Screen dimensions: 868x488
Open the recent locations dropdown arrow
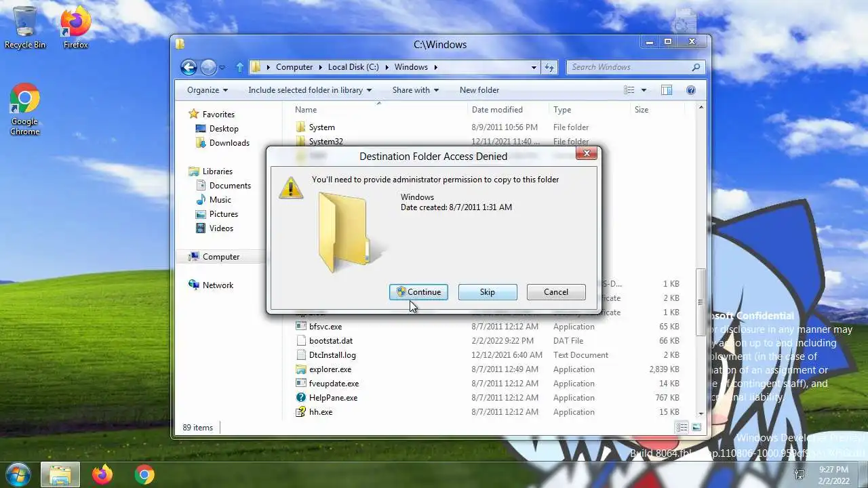point(222,68)
